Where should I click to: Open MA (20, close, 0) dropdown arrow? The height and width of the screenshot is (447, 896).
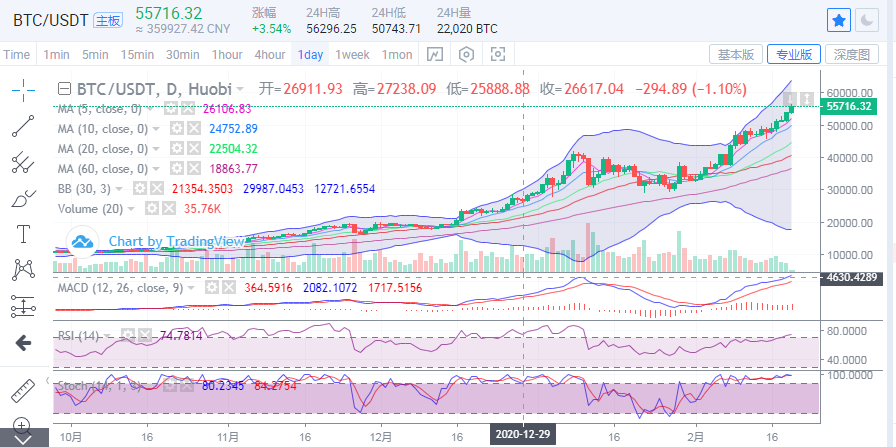point(156,149)
